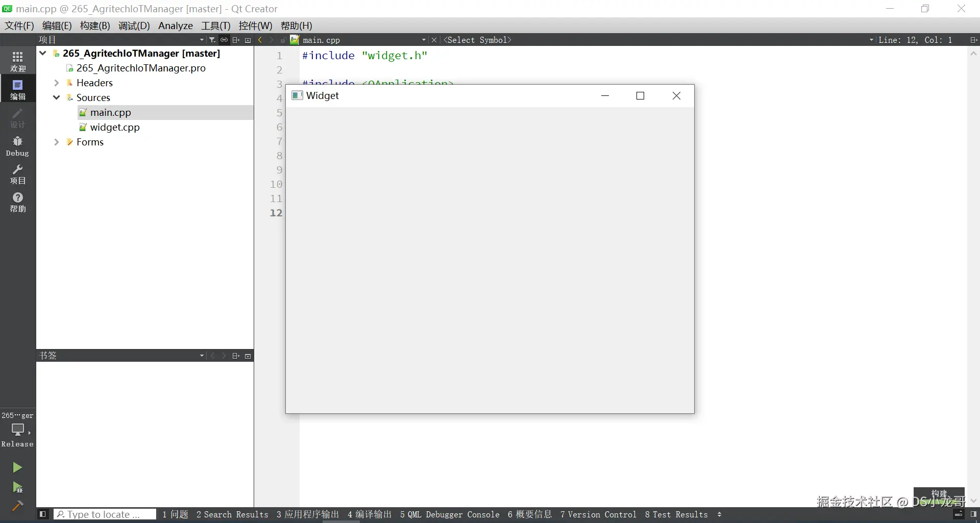Image resolution: width=980 pixels, height=523 pixels.
Task: Go to previous bookmark arrow
Action: 213,356
